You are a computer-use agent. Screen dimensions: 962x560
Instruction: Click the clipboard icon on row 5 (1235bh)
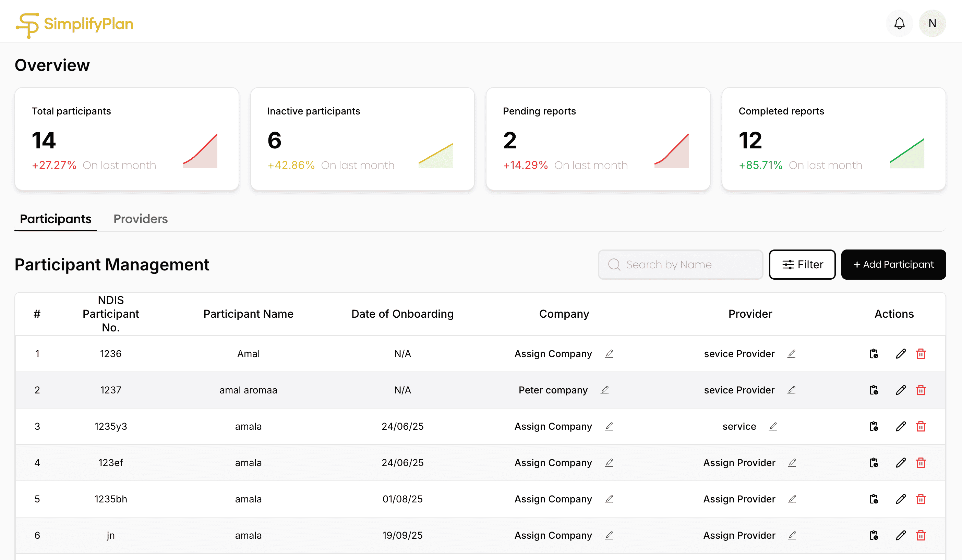click(x=874, y=499)
